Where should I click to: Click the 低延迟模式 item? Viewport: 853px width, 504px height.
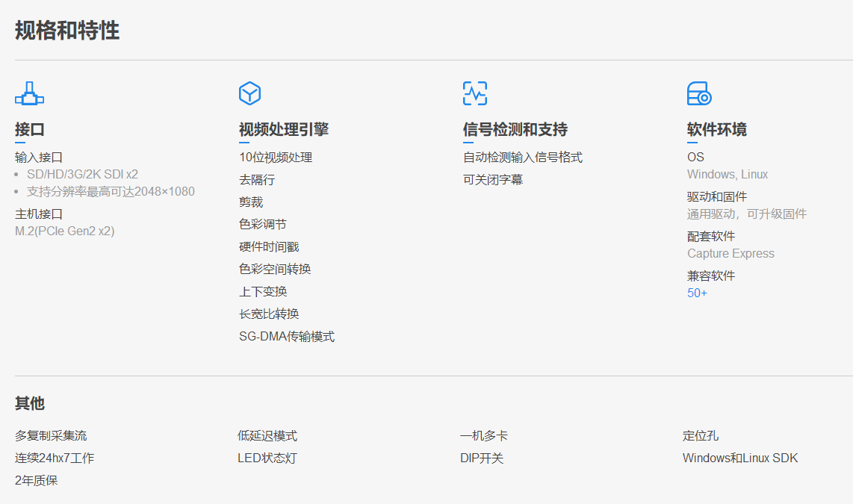point(267,435)
